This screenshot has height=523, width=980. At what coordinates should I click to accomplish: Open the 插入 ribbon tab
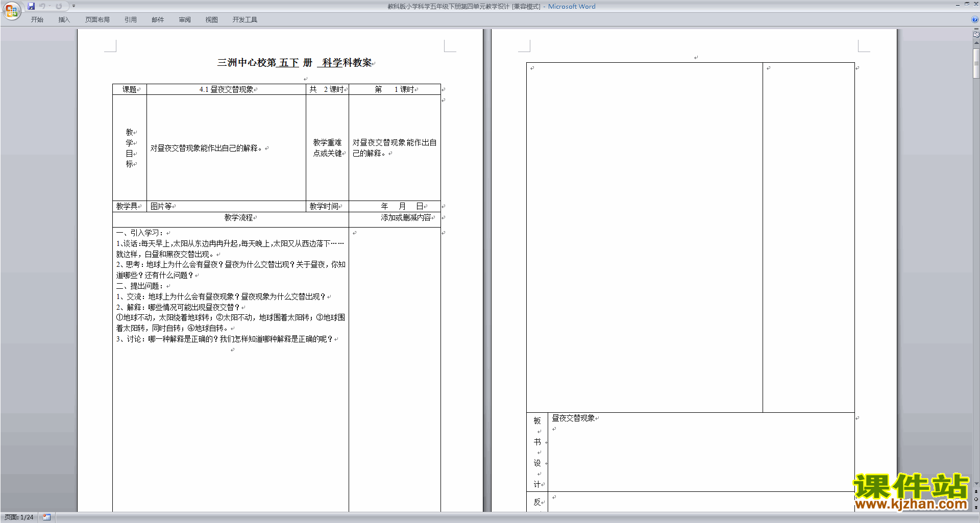(x=64, y=20)
